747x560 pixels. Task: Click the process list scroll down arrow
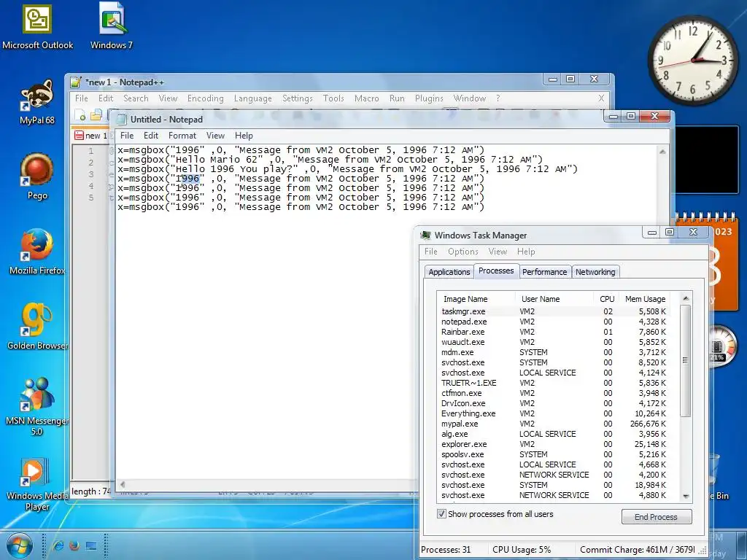(686, 496)
